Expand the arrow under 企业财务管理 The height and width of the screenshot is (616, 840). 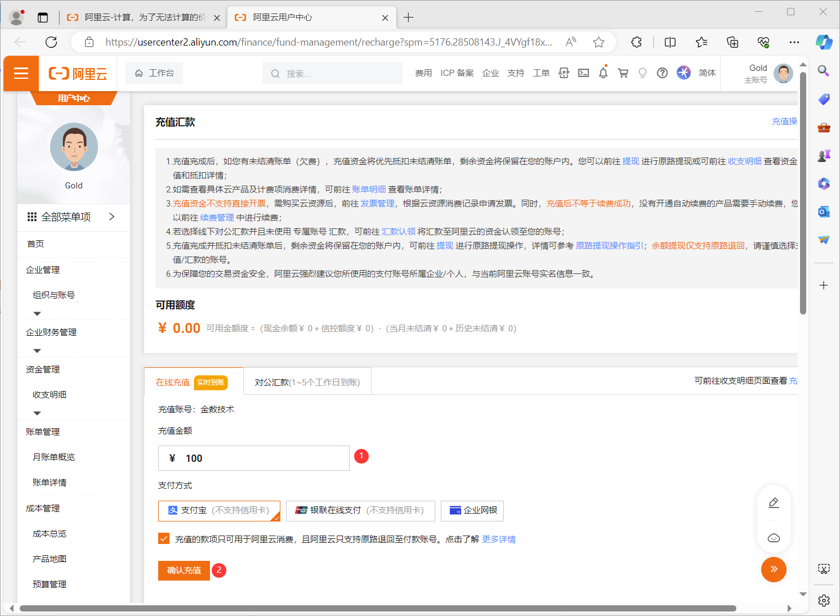click(x=37, y=350)
